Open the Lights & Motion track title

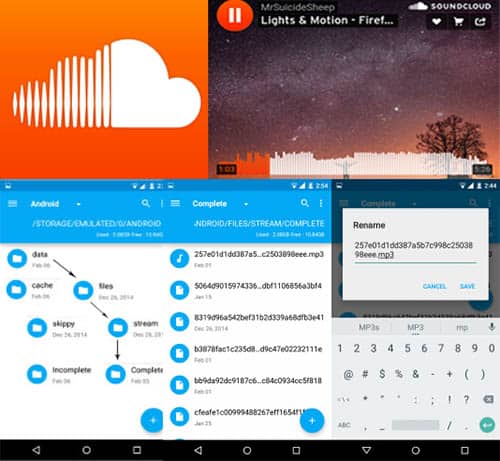point(327,20)
